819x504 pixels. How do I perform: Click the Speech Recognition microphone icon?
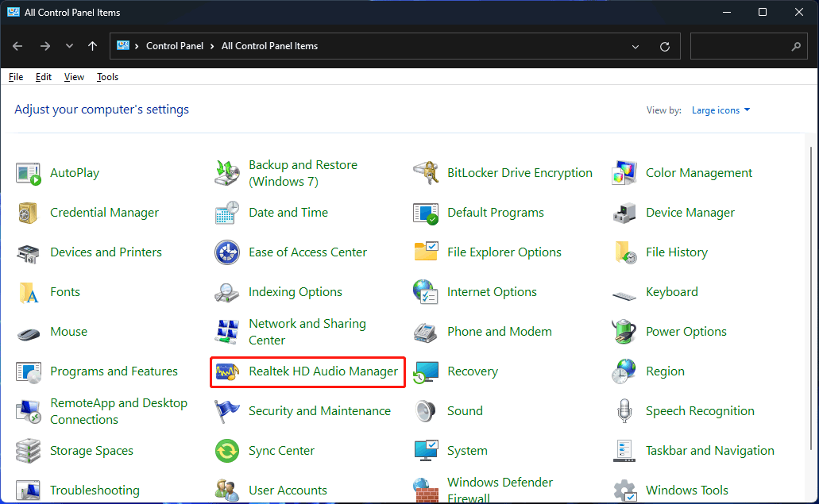coord(624,411)
